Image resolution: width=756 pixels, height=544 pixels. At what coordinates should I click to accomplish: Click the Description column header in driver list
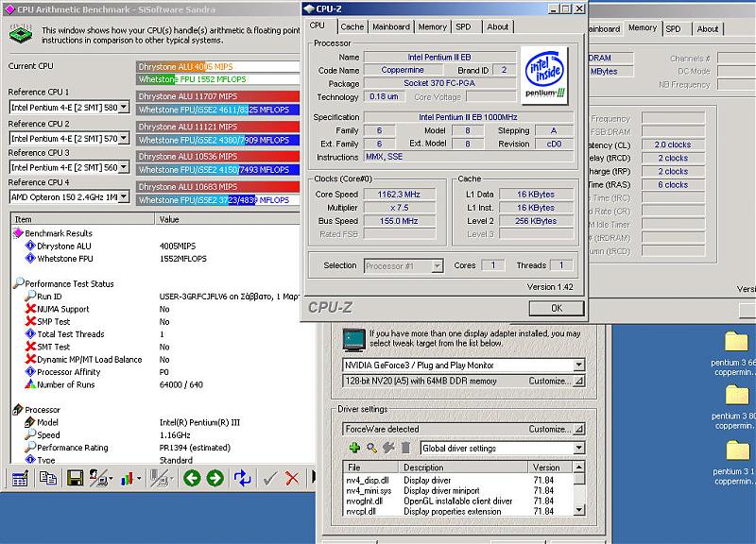pyautogui.click(x=463, y=467)
